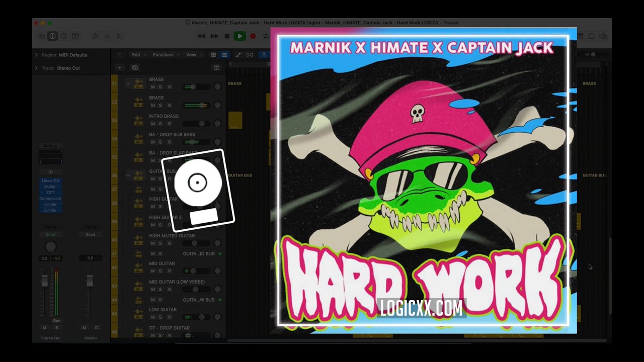Open the Mixer sliders button
This screenshot has height=362, width=644.
[107, 36]
